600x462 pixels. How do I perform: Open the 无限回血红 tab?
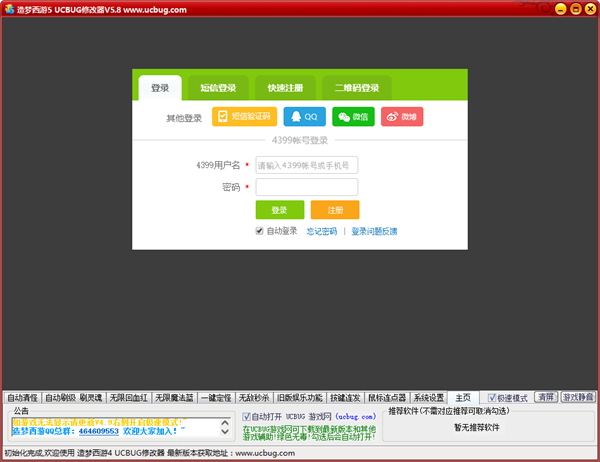click(x=129, y=398)
